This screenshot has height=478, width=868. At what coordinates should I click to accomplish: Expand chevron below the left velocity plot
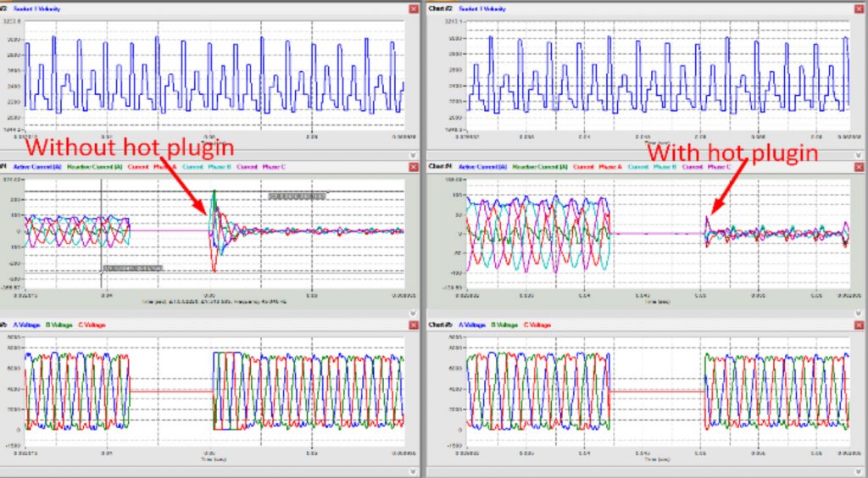point(414,155)
